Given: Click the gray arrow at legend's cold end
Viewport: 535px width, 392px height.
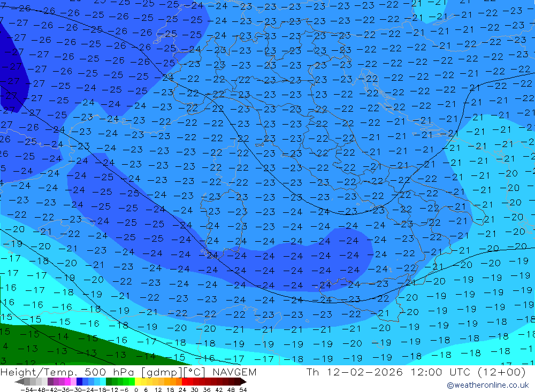Looking at the screenshot, I should coord(19,382).
